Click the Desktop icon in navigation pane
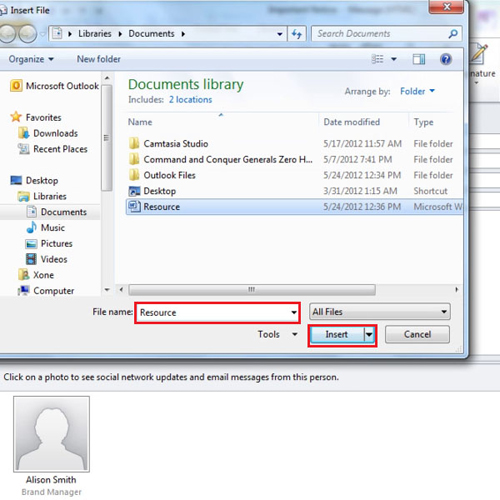This screenshot has width=500, height=500. (x=16, y=180)
